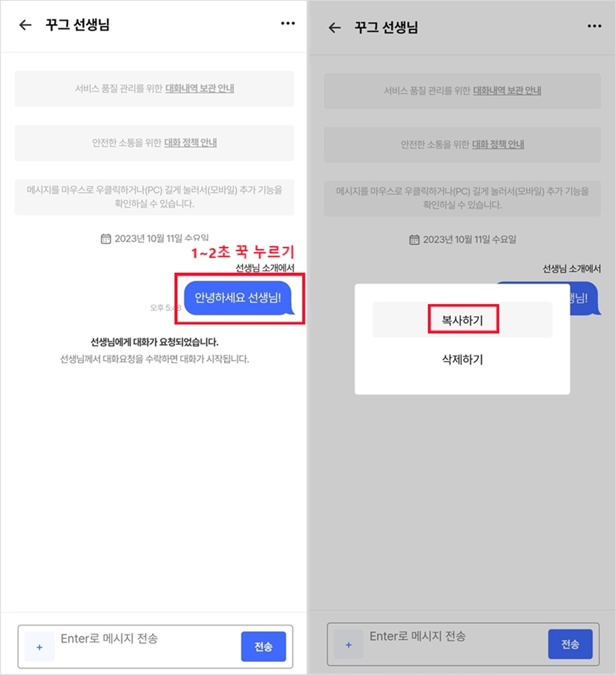The image size is (616, 675).
Task: Select 복사하기 from the message popup
Action: coord(462,320)
